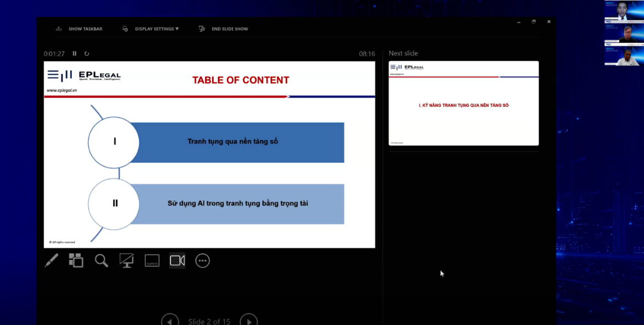Click Show Taskbar
This screenshot has height=325, width=644.
click(79, 29)
